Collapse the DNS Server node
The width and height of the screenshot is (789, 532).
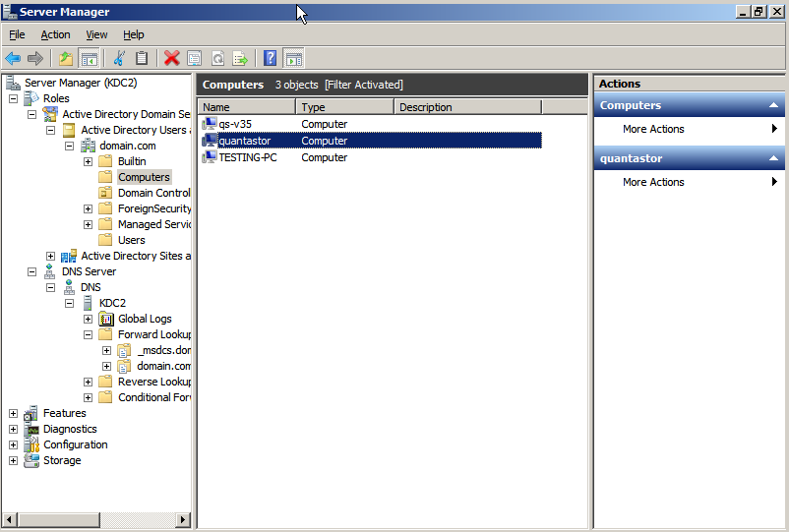pyautogui.click(x=31, y=272)
